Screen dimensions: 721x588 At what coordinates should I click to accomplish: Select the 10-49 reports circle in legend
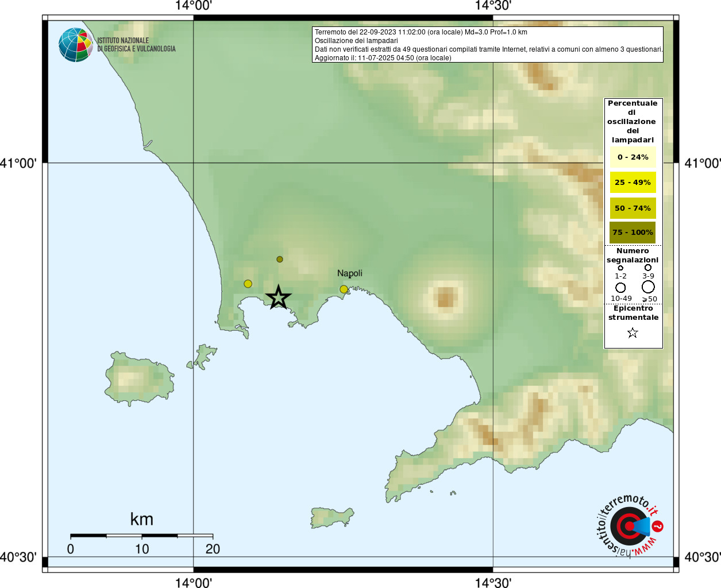620,287
